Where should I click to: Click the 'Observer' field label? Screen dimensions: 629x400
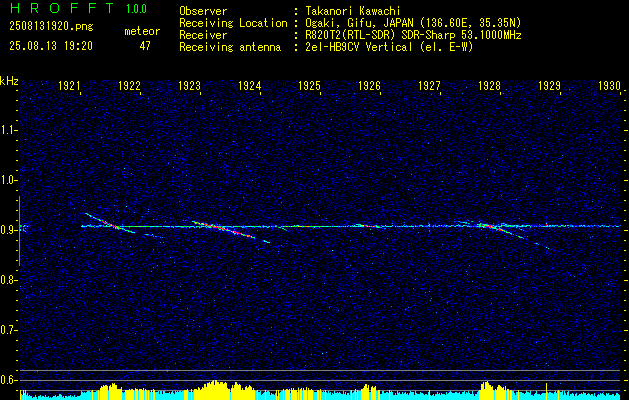(203, 11)
